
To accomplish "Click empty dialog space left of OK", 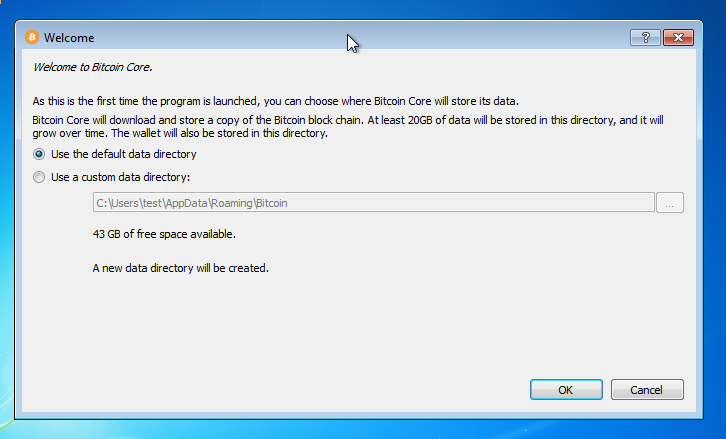I will click(x=300, y=390).
